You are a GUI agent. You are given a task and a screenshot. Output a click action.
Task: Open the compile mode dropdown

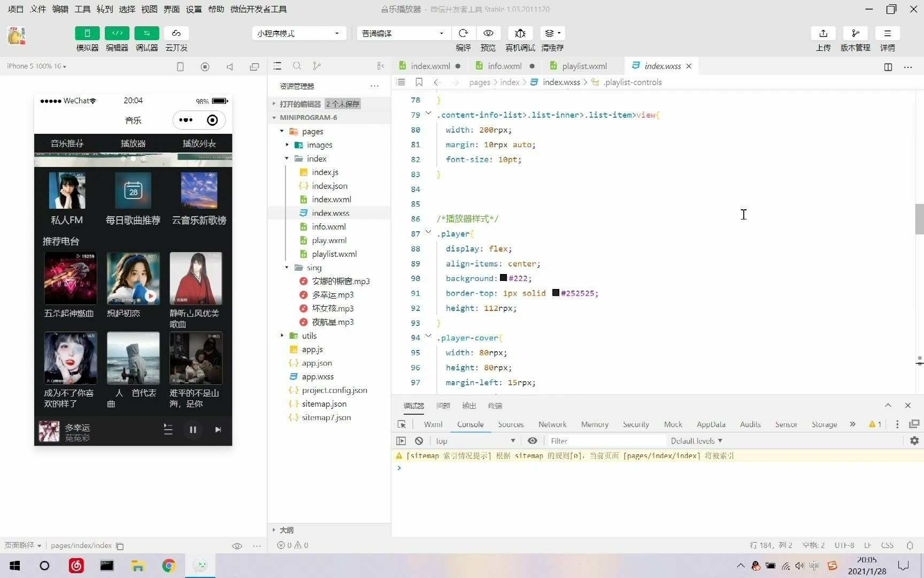pyautogui.click(x=404, y=33)
